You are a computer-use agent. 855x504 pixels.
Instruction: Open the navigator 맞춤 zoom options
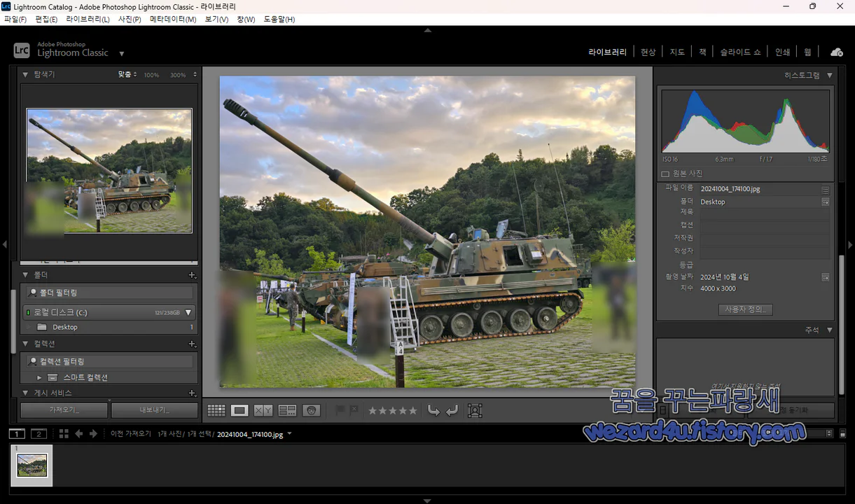[127, 74]
